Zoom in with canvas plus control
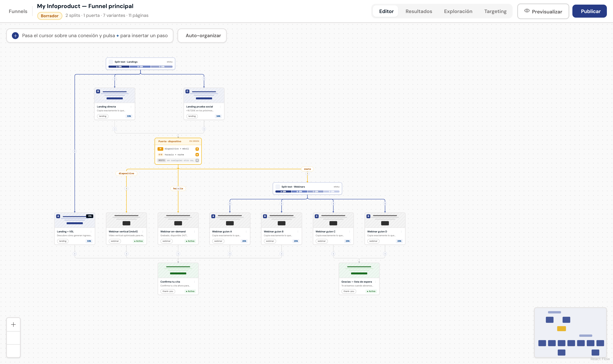Viewport: 613px width, 364px height. (13, 325)
